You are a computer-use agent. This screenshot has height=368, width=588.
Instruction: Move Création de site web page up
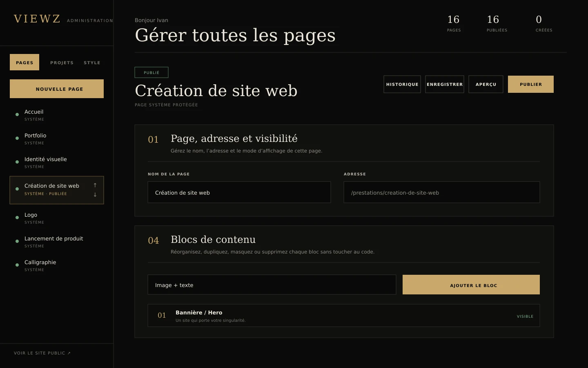coord(95,185)
